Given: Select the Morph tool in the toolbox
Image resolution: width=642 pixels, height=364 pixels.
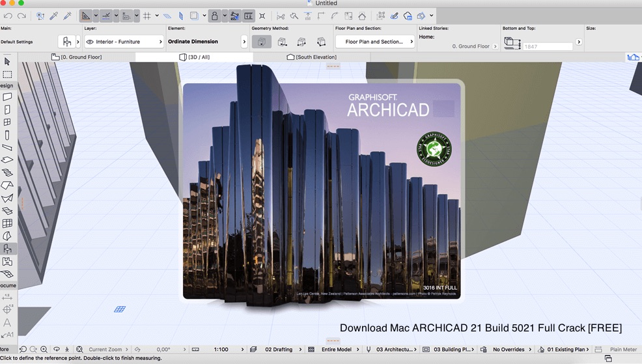Looking at the screenshot, I should (x=7, y=236).
